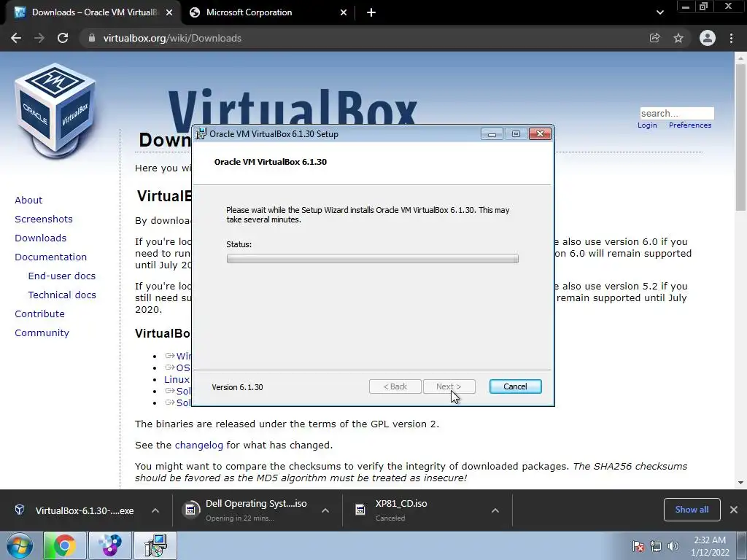Close the Downloads – Oracle VM VirtualBox tab
747x560 pixels.
click(169, 12)
